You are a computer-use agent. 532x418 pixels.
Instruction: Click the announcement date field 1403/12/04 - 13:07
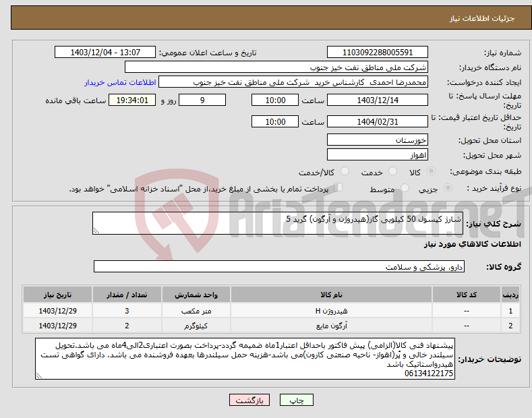[x=105, y=53]
